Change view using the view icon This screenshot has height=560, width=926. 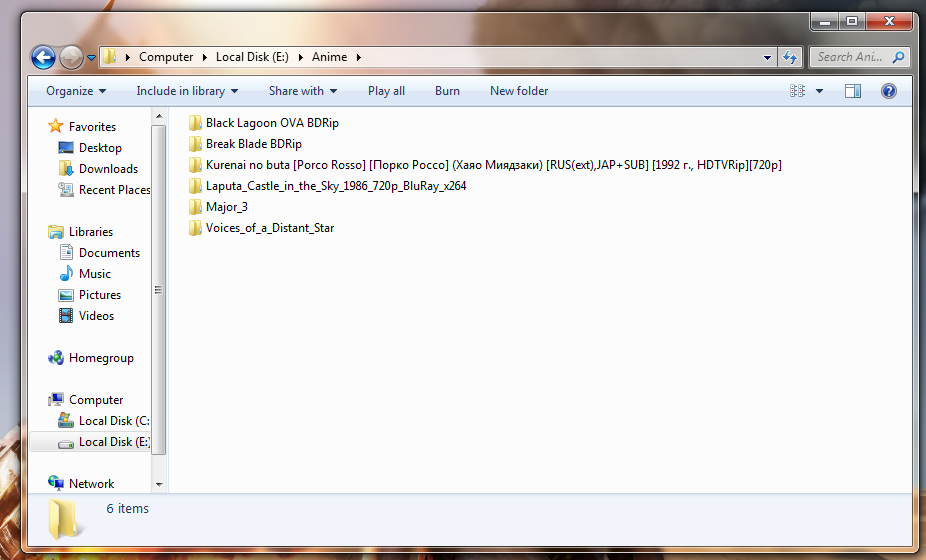coord(797,91)
